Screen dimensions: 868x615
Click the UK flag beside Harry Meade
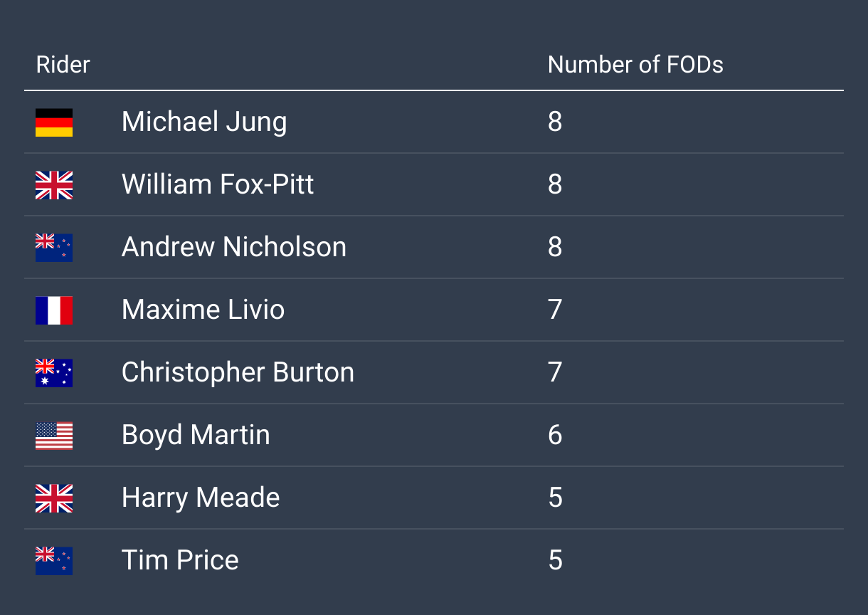[54, 498]
